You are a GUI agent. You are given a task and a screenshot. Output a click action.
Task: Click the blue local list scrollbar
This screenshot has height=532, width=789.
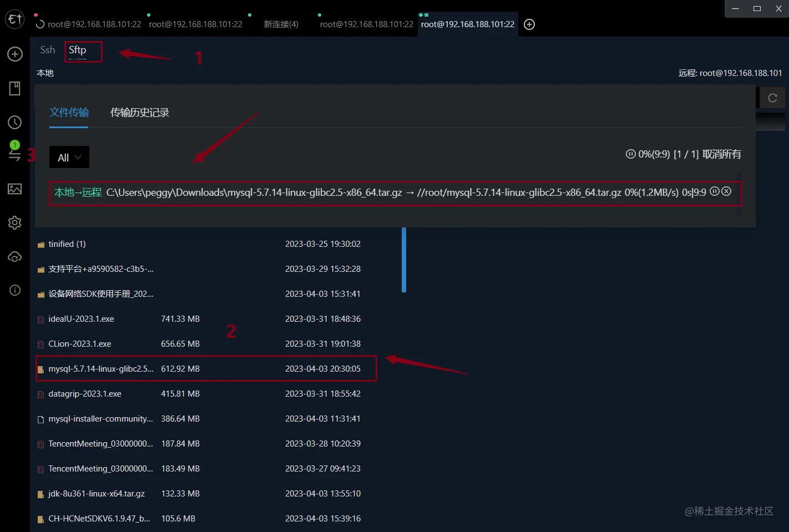tap(404, 260)
